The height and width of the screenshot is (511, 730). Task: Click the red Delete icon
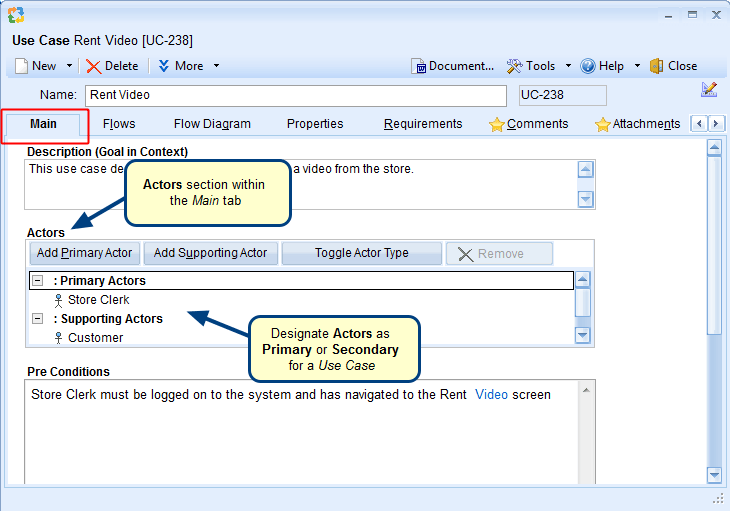point(94,66)
